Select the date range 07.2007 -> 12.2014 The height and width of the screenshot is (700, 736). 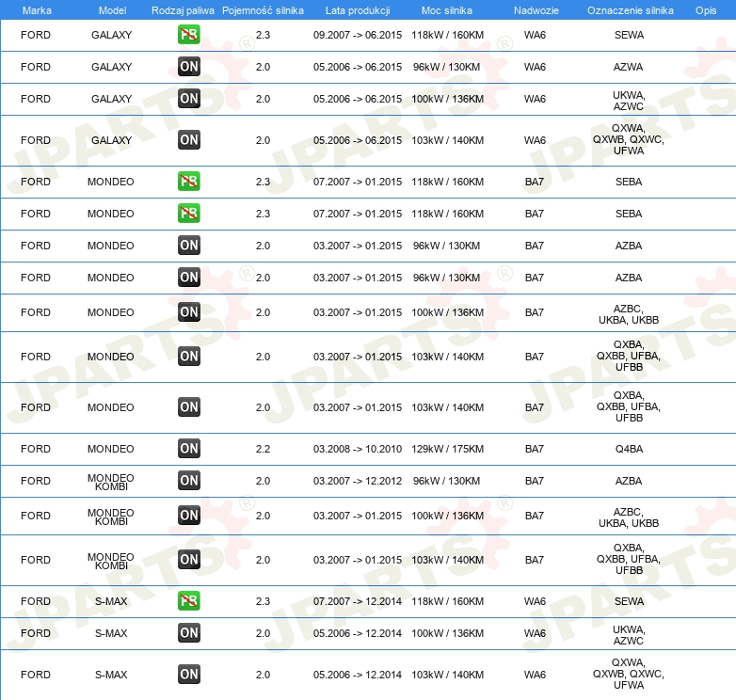[x=358, y=601]
